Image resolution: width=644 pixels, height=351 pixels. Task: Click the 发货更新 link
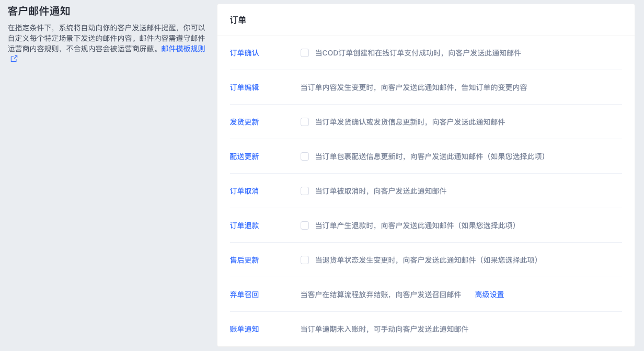245,122
